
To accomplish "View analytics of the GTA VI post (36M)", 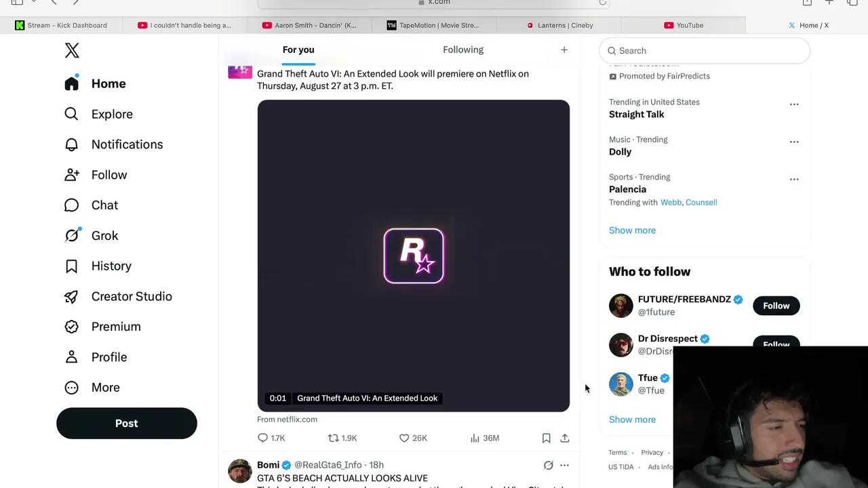I will 485,438.
